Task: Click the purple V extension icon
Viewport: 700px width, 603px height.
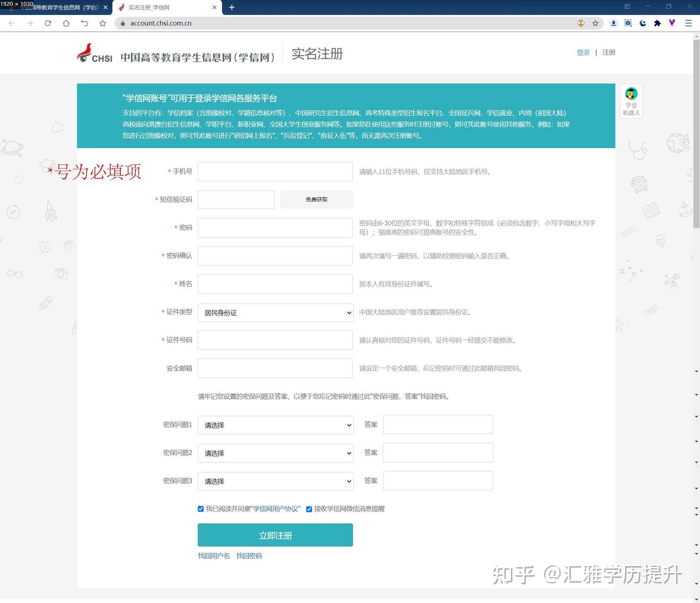Action: [672, 23]
